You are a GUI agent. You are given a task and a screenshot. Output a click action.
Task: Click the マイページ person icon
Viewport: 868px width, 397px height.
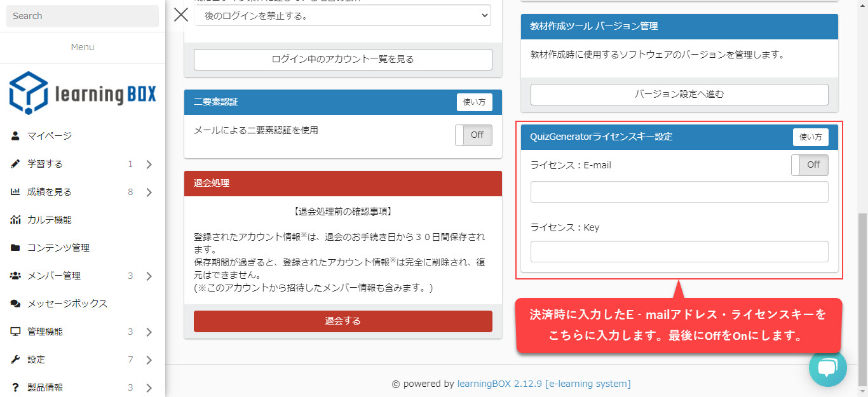[15, 136]
